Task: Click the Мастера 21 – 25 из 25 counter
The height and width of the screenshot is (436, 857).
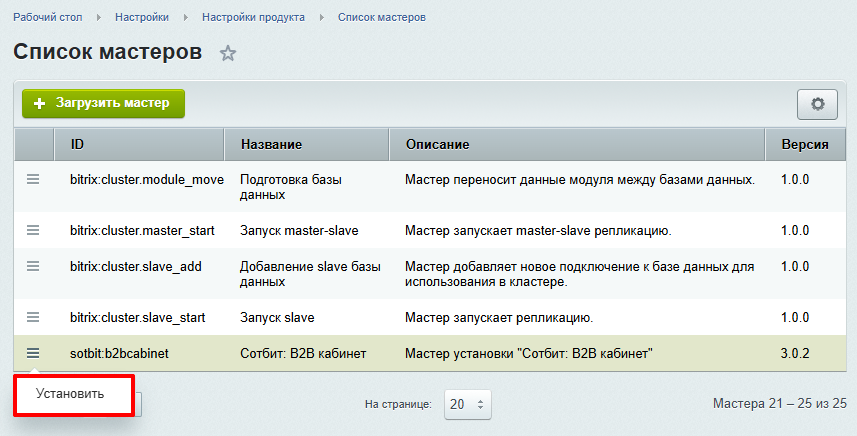Action: tap(780, 404)
